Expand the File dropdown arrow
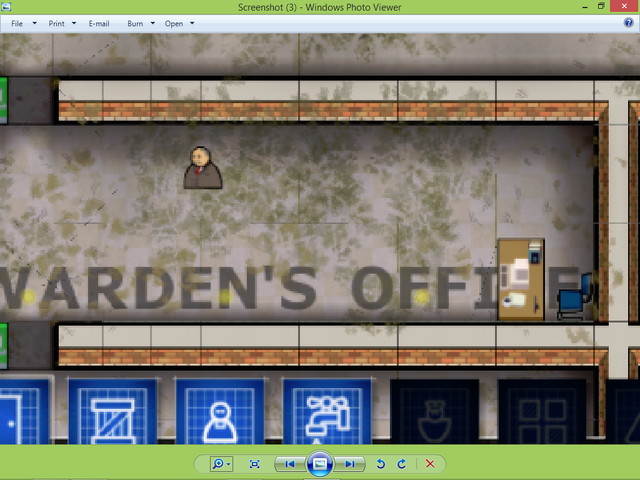The height and width of the screenshot is (480, 640). coord(35,23)
